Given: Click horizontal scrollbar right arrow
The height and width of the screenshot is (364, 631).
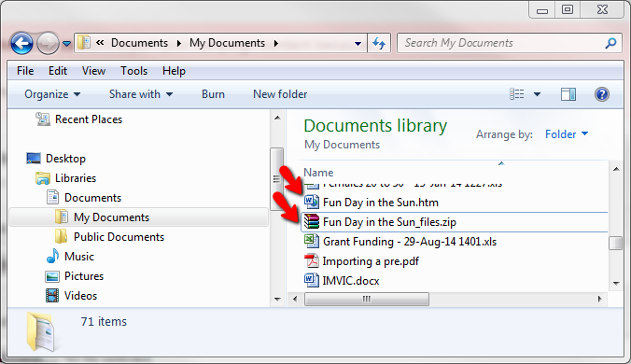Looking at the screenshot, I should pos(599,299).
